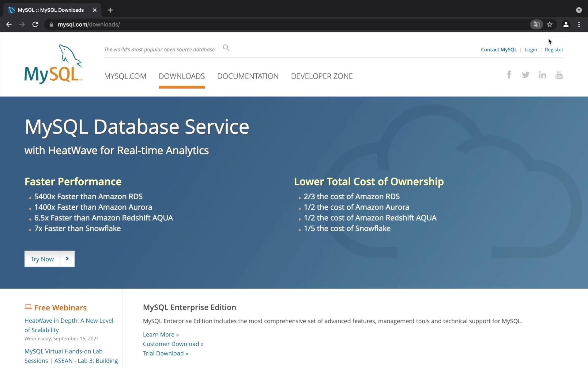Open MySQL's LinkedIn icon
Viewport: 588px width, 368px height.
tap(542, 75)
